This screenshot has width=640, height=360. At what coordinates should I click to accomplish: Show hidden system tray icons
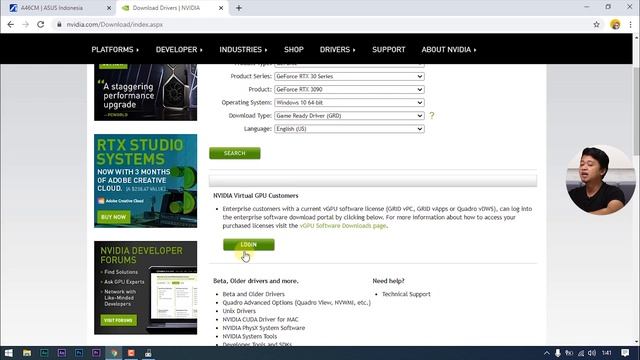coord(547,353)
